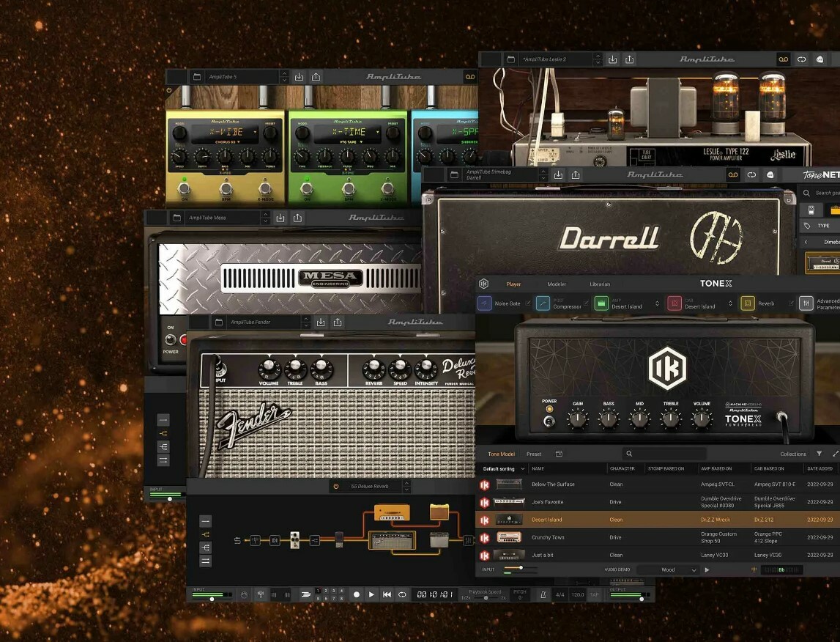Click the loop icon in the Dimebag Darrell window header

[751, 174]
